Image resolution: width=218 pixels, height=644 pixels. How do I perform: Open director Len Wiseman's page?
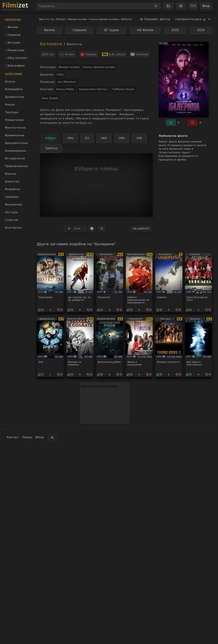(67, 82)
